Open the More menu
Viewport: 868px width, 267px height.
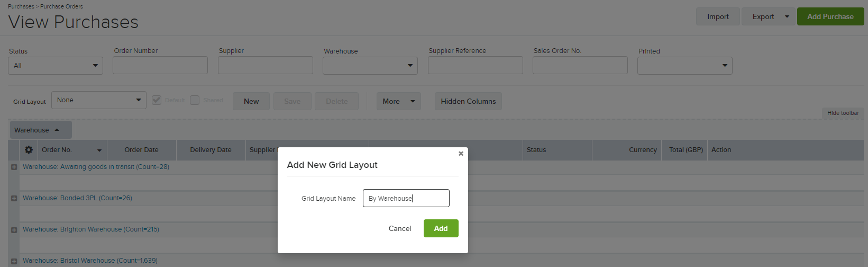(399, 101)
